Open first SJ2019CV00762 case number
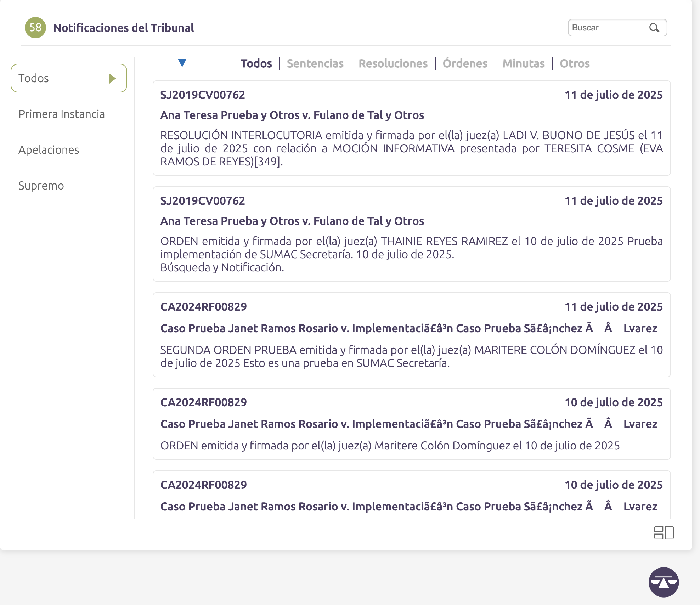Viewport: 700px width, 605px height. tap(203, 95)
